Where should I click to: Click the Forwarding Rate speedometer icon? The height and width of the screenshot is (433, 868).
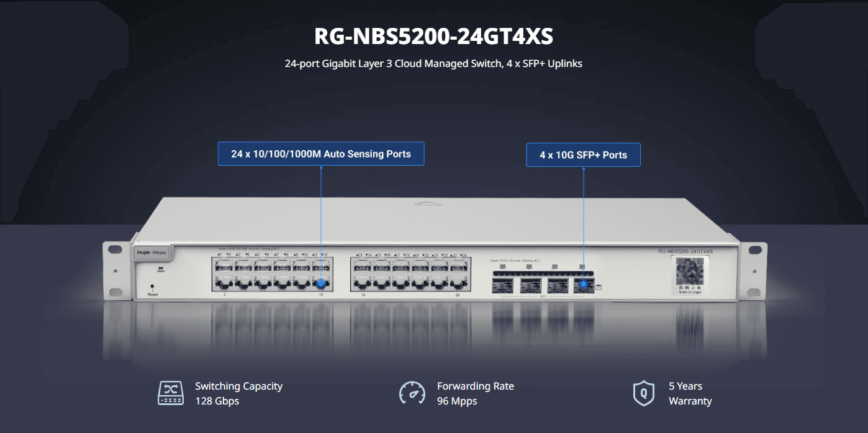pyautogui.click(x=412, y=393)
